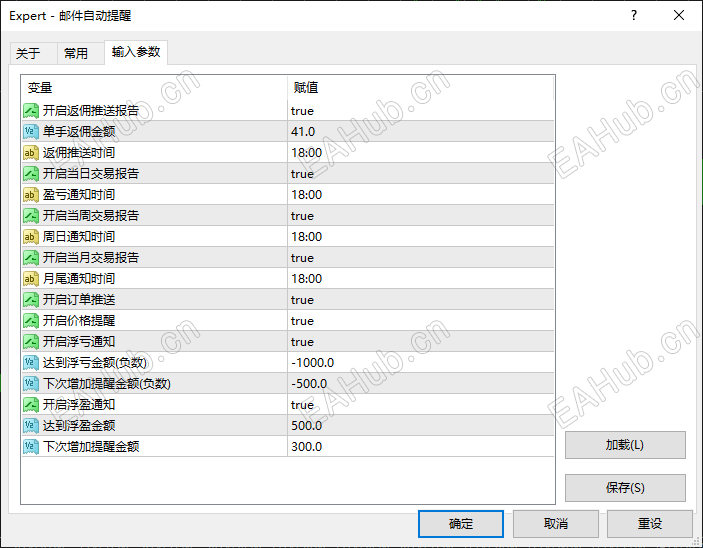Edit the 18:00 value of 周日通知时间
Viewport: 703px width, 548px height.
421,237
